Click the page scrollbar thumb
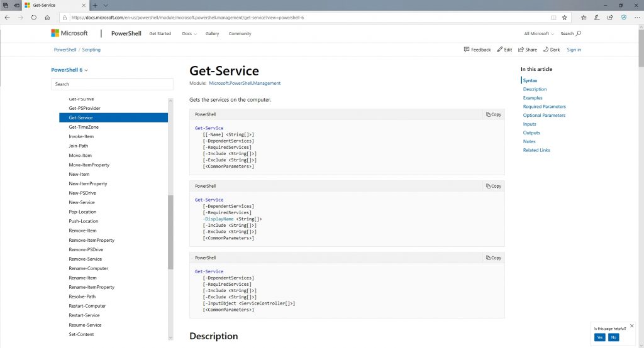Image resolution: width=644 pixels, height=348 pixels. (641, 48)
